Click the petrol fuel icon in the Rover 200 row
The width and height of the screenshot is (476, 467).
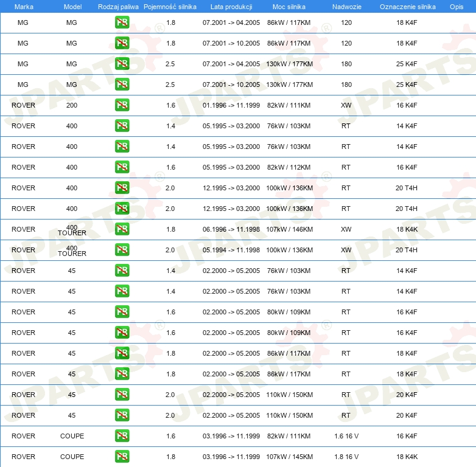(x=122, y=105)
